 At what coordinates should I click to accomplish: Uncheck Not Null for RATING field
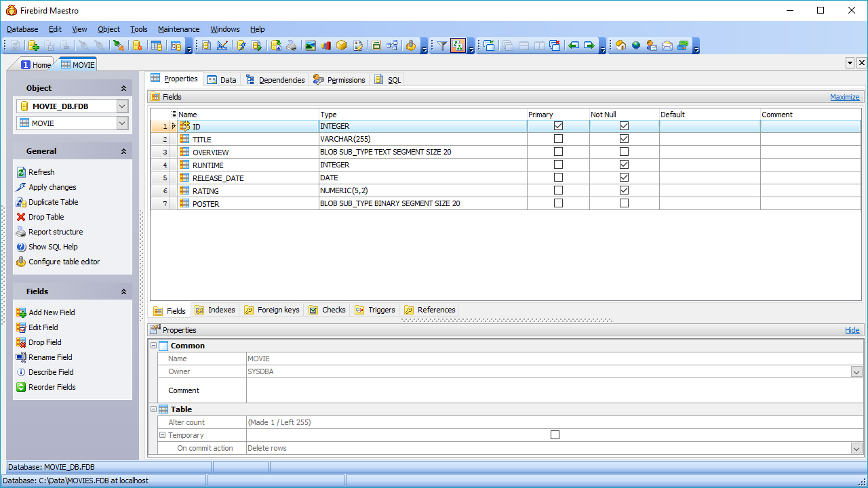pyautogui.click(x=624, y=190)
